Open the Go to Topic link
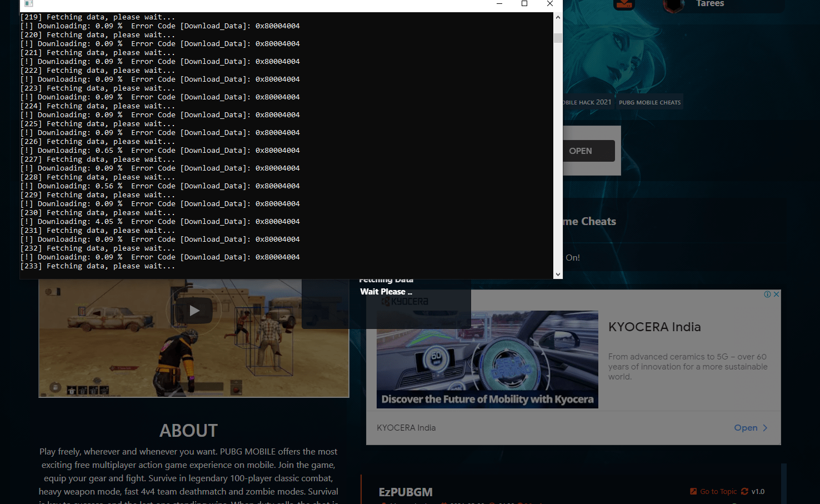This screenshot has height=504, width=820. (x=718, y=491)
